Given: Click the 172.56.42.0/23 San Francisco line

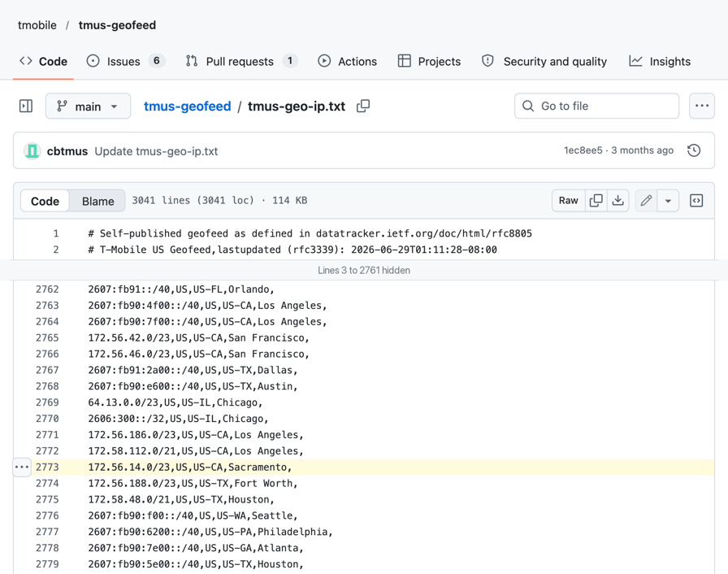Looking at the screenshot, I should [x=199, y=338].
